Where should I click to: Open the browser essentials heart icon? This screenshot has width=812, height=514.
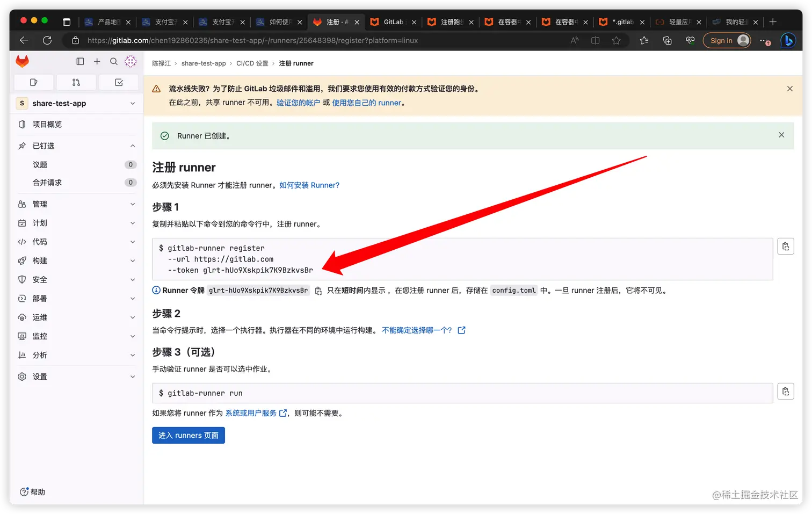[x=690, y=40]
